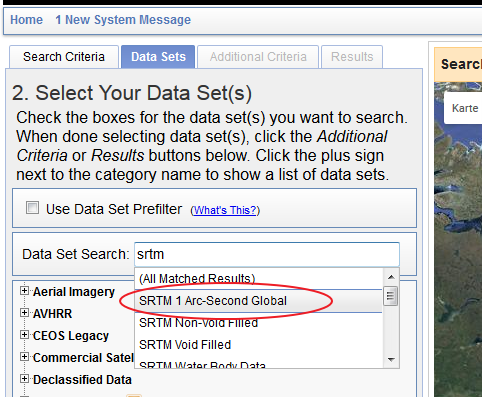Click the suggestion list scrollbar thumb
The image size is (482, 397).
point(391,296)
